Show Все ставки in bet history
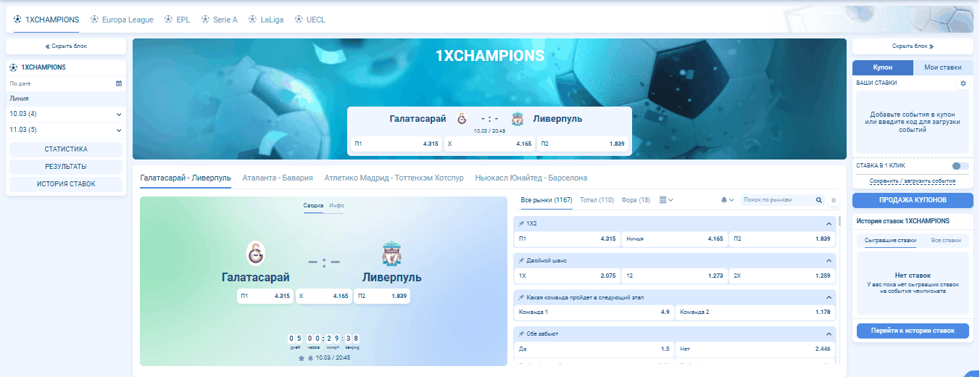Viewport: 980px width, 377px height. tap(946, 240)
